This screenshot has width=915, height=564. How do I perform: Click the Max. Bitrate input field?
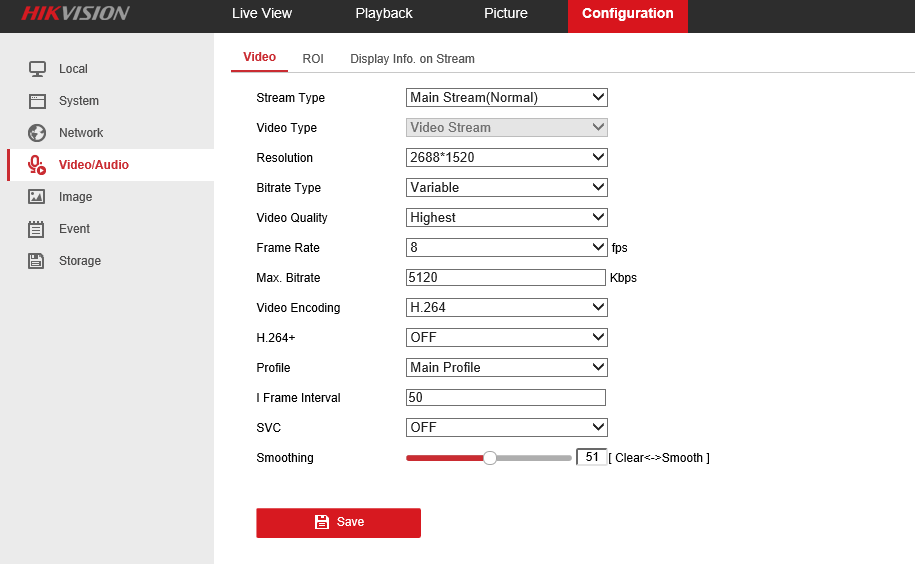[506, 278]
